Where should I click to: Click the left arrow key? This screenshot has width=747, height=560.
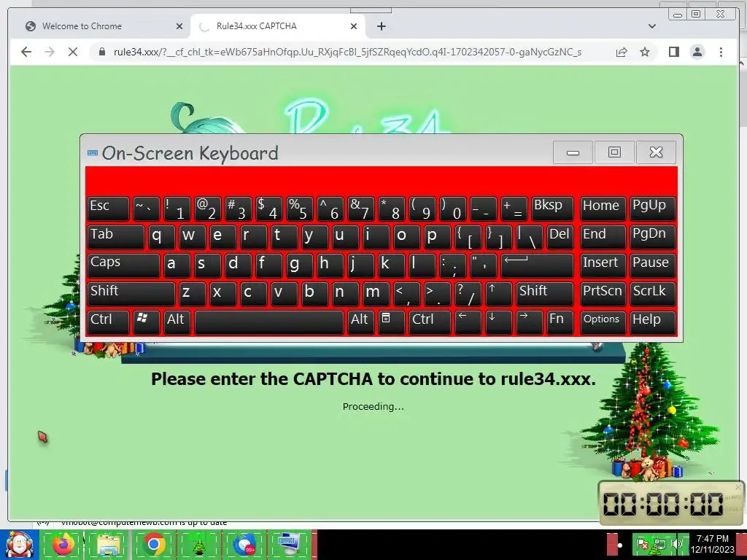point(468,322)
